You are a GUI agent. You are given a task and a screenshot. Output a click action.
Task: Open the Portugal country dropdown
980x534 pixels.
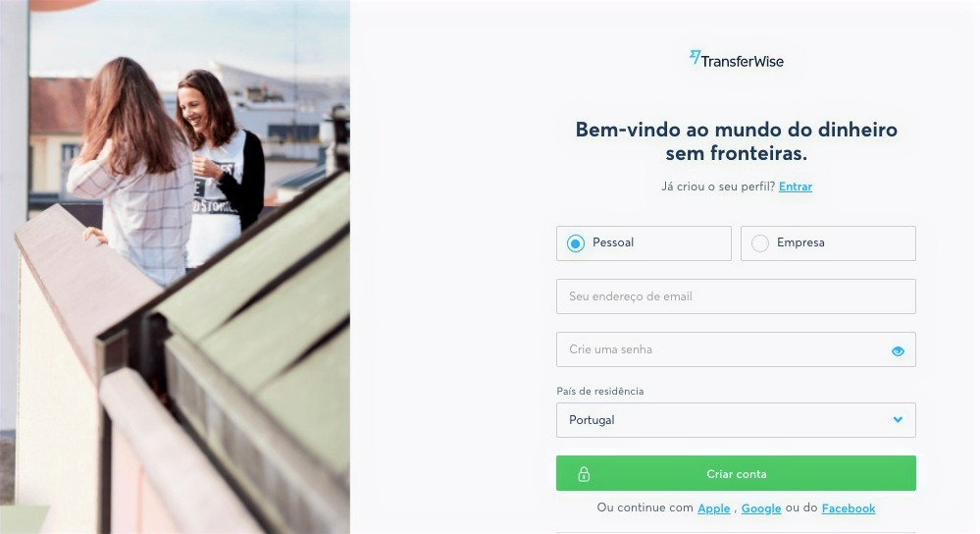point(736,419)
